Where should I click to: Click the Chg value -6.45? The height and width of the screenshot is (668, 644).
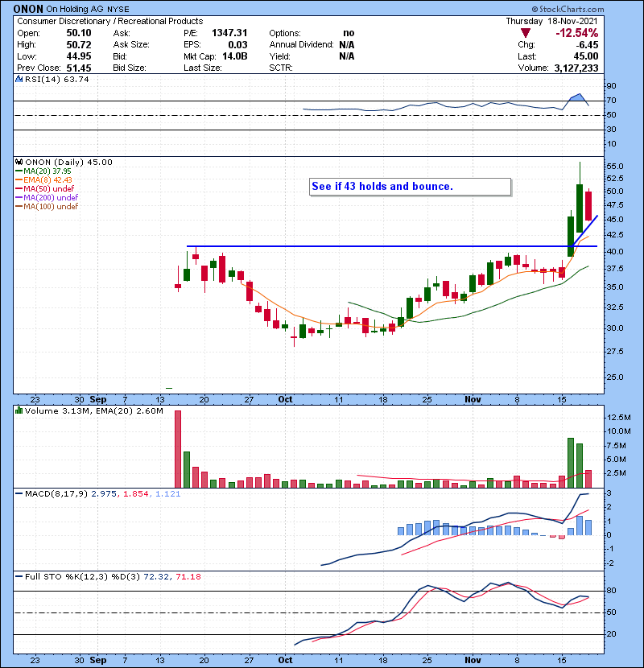pyautogui.click(x=587, y=45)
